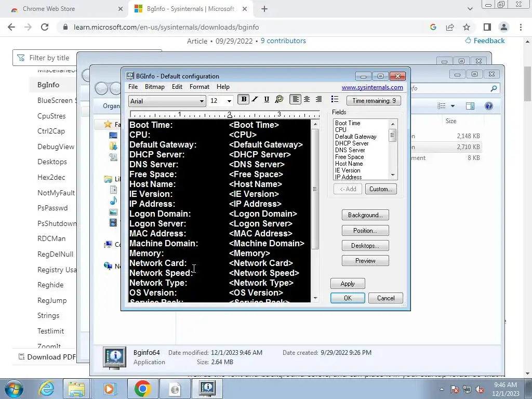The image size is (532, 399).
Task: Cancel the BGInfo dialog
Action: pyautogui.click(x=386, y=298)
